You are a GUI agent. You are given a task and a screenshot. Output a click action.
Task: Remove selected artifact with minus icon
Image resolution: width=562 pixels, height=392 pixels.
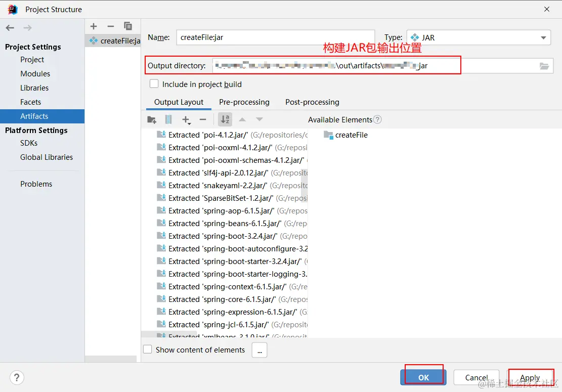(x=111, y=26)
